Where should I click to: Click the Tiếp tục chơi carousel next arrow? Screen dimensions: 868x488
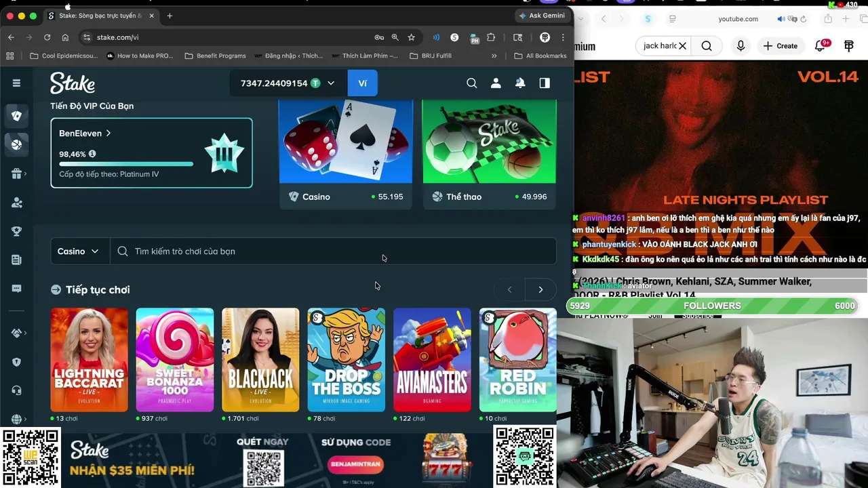click(540, 289)
